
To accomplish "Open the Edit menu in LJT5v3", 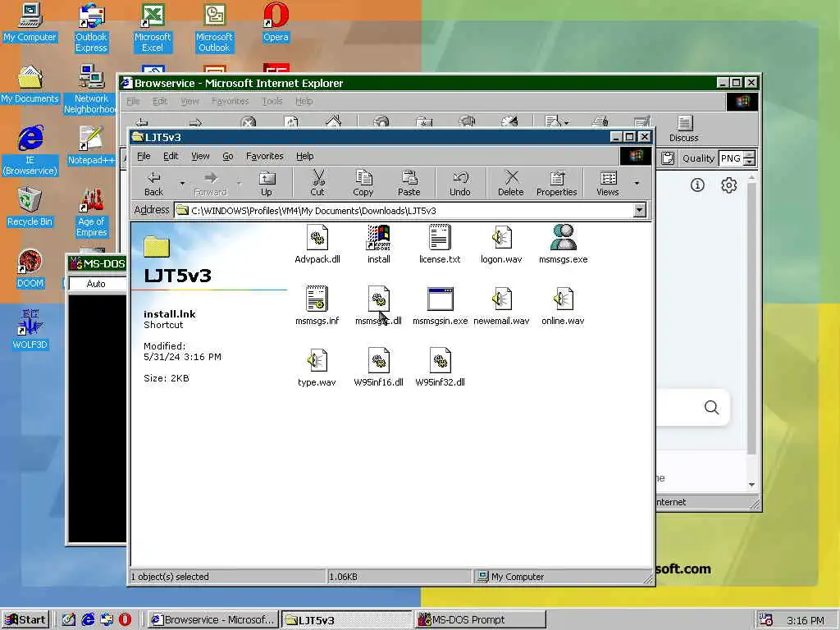I will [x=171, y=156].
